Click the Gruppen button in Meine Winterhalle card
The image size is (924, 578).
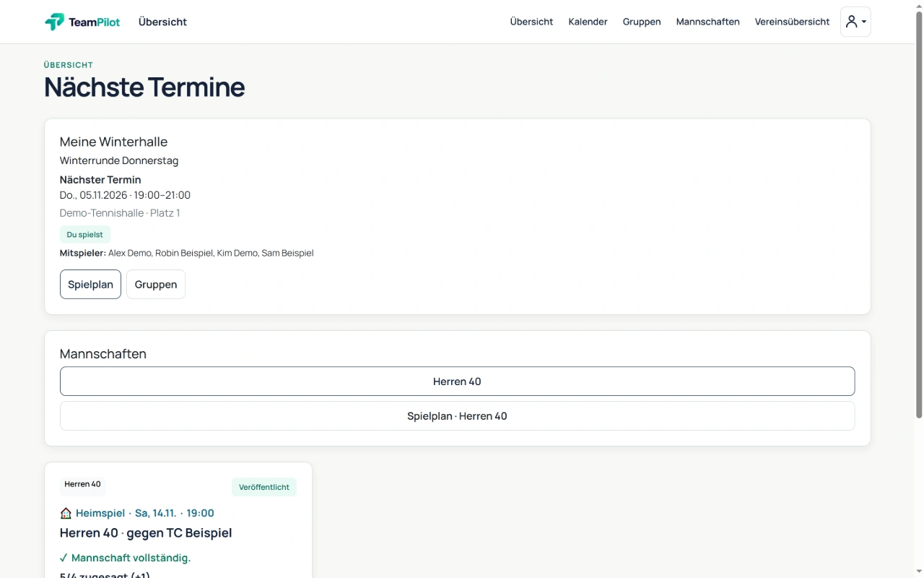coord(156,284)
